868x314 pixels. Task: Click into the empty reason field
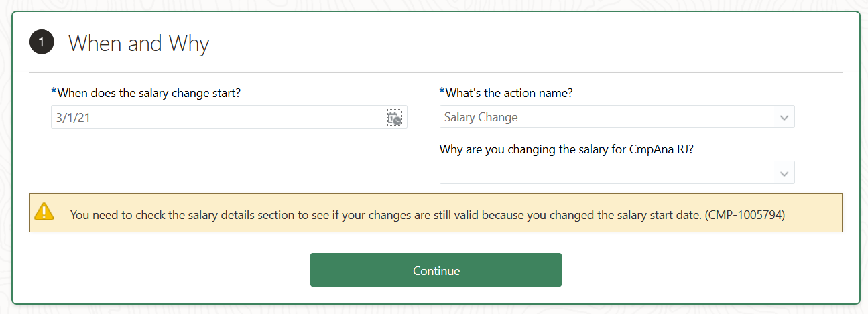(607, 173)
